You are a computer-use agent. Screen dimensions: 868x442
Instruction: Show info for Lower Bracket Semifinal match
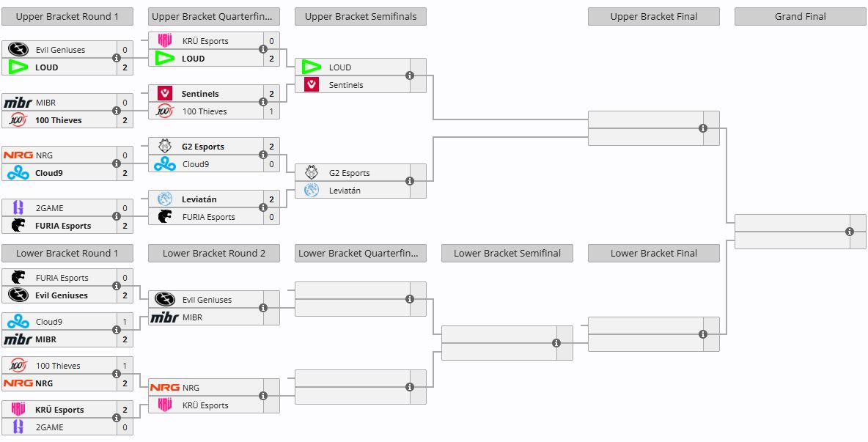pos(556,343)
